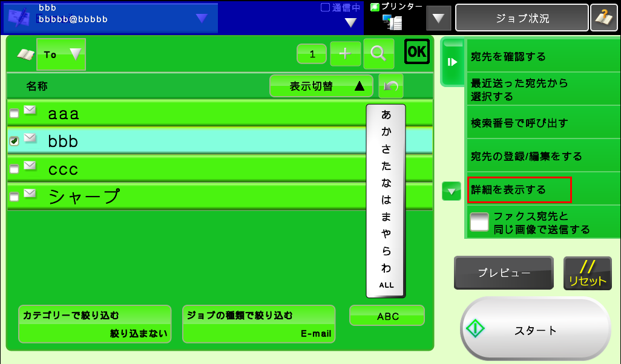Viewport: 621px width, 364px height.
Task: Open the To recipient type dropdown
Action: coord(61,54)
